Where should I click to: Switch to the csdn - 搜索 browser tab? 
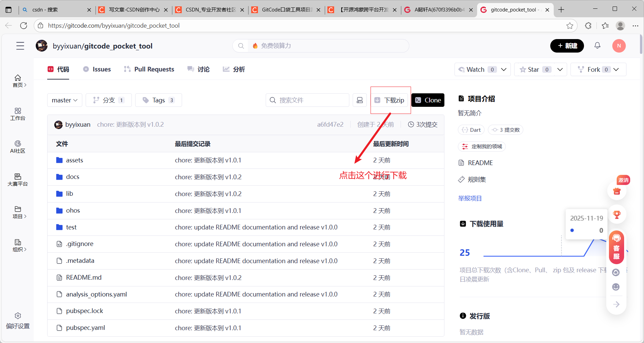click(x=57, y=10)
